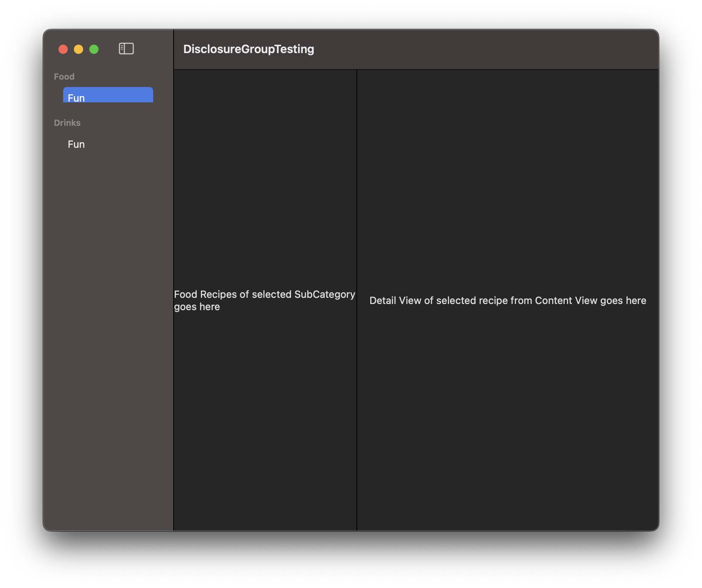Collapse the Food section header

64,77
